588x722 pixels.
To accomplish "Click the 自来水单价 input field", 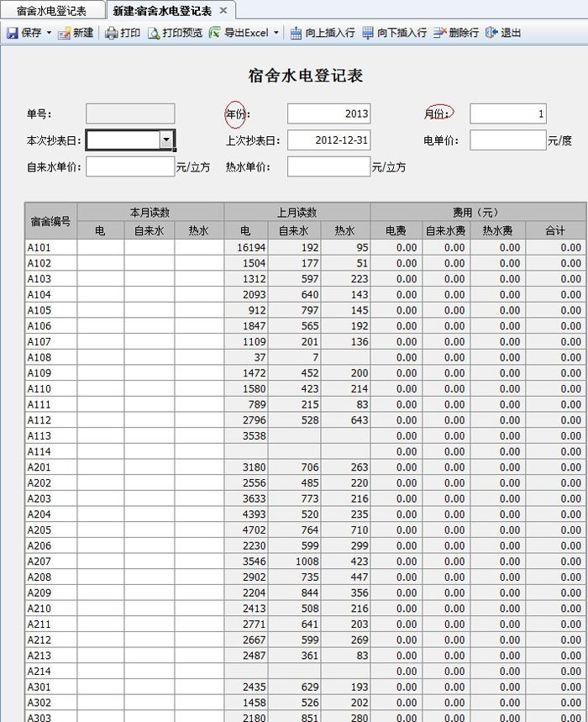I will 130,166.
